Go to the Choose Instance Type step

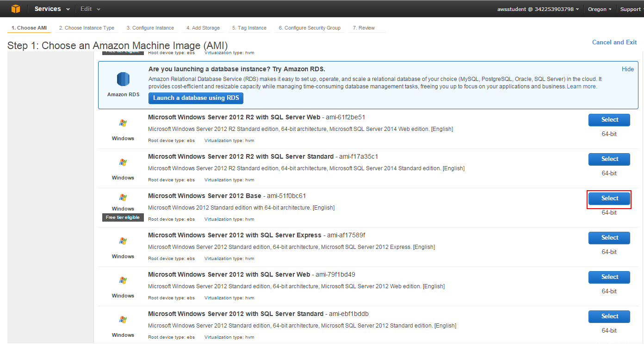(87, 28)
